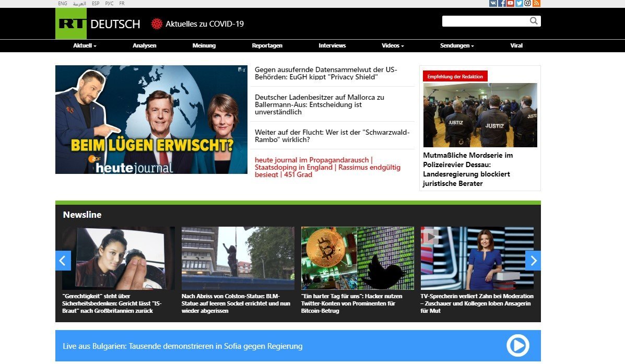
Task: Open the Schwarzwald-Rambo article link
Action: click(332, 136)
